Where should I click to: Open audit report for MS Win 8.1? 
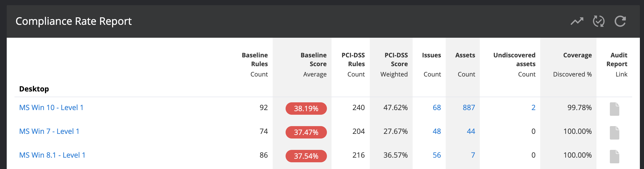(x=615, y=156)
